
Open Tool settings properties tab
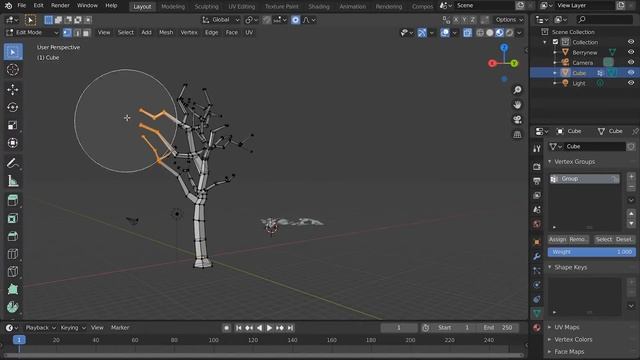537,149
